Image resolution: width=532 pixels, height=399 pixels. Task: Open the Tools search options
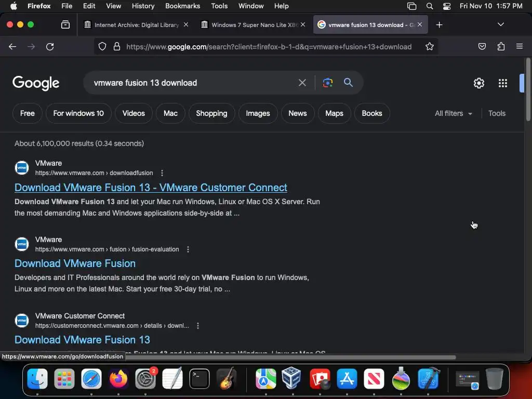click(x=497, y=113)
